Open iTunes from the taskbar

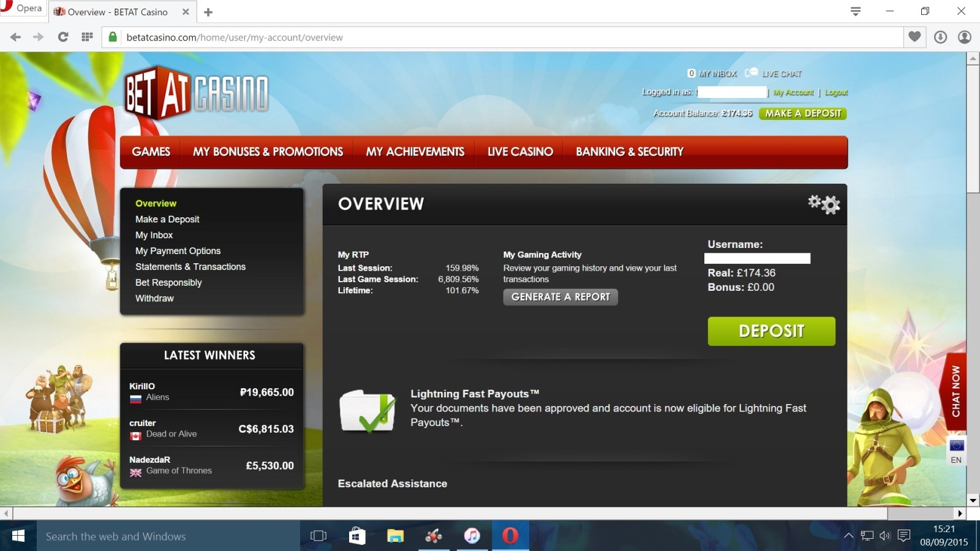(472, 536)
